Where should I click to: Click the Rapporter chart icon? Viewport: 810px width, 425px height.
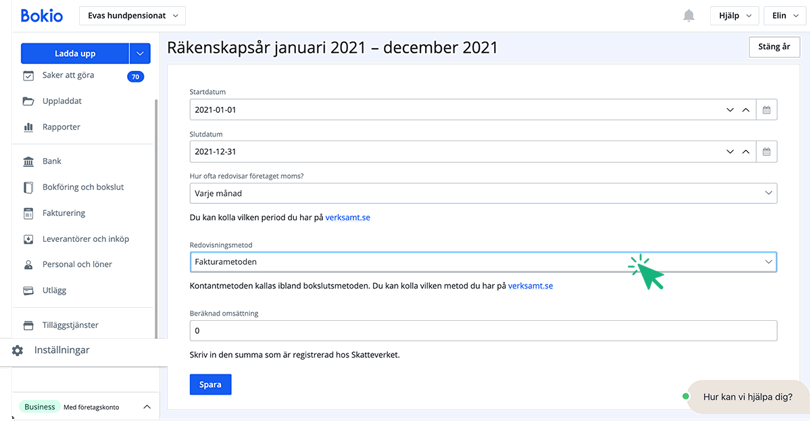(x=29, y=127)
